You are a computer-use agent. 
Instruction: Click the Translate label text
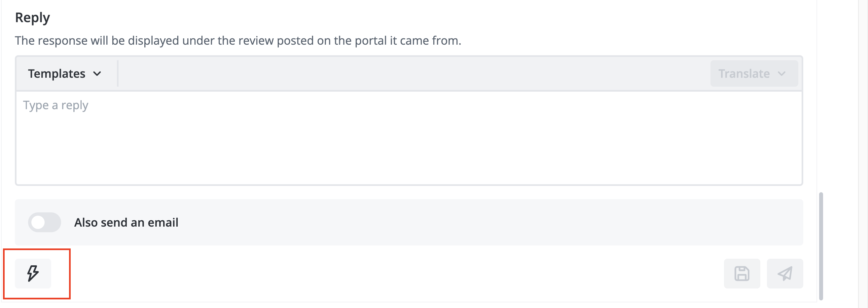pos(744,73)
